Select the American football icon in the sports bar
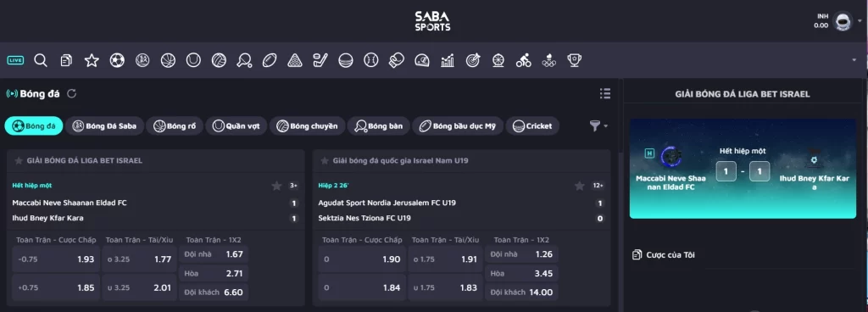Viewport: 868px width, 312px height. point(270,60)
